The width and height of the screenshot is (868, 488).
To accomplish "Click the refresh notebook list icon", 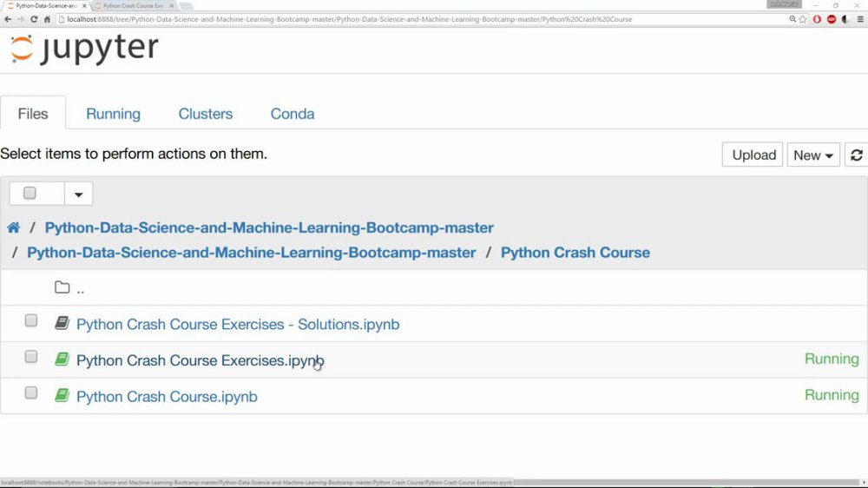I will point(856,155).
